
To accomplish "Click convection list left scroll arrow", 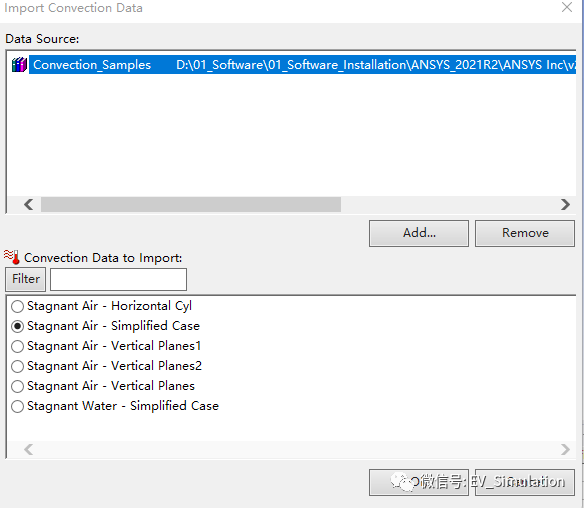I will click(29, 450).
